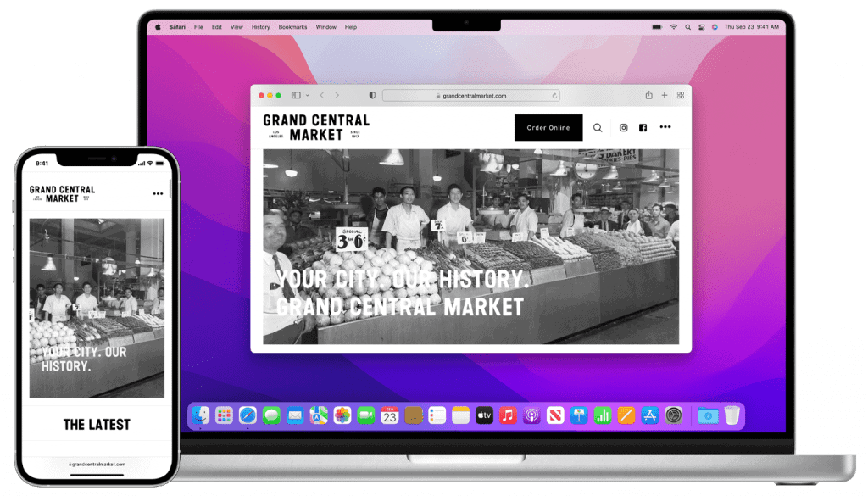Open News app in the Dock
Image resolution: width=868 pixels, height=496 pixels.
[555, 415]
